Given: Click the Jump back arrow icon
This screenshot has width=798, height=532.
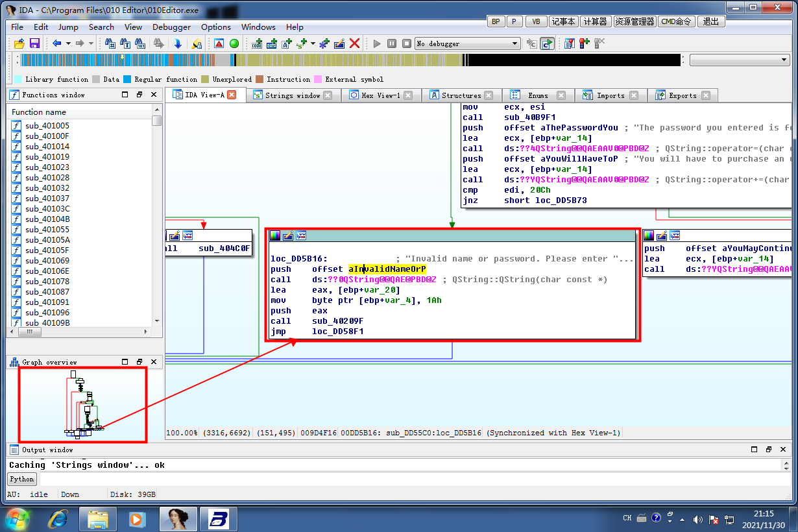Looking at the screenshot, I should [57, 43].
